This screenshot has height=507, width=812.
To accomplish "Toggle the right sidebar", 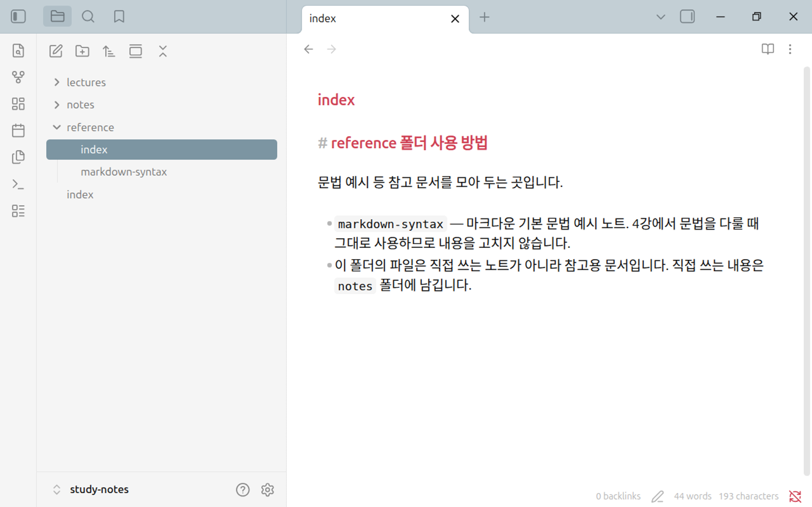I will click(x=688, y=16).
